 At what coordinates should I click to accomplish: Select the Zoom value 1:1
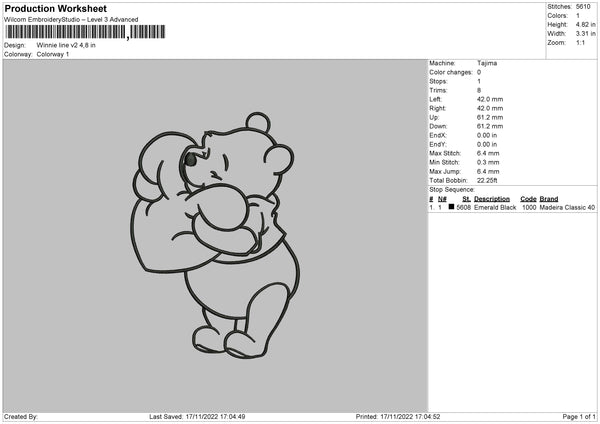click(x=580, y=43)
